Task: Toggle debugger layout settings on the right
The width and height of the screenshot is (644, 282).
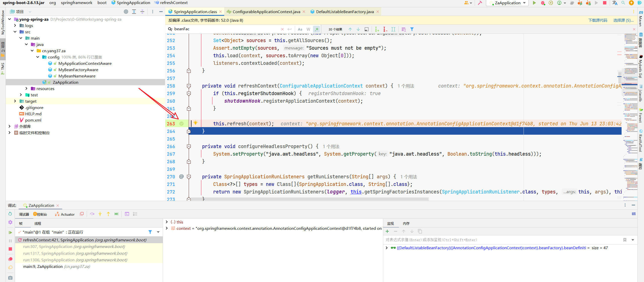Action: pyautogui.click(x=634, y=214)
